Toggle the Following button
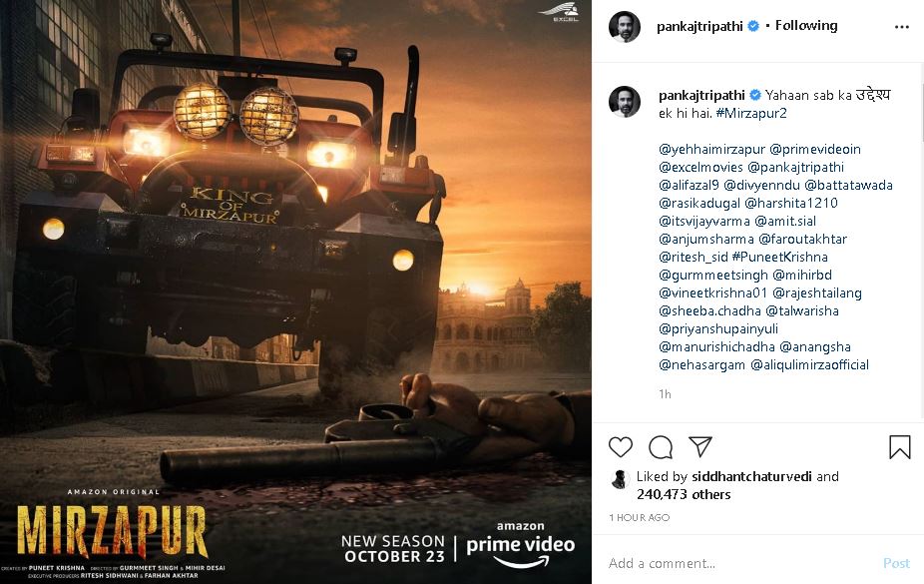 [x=806, y=25]
